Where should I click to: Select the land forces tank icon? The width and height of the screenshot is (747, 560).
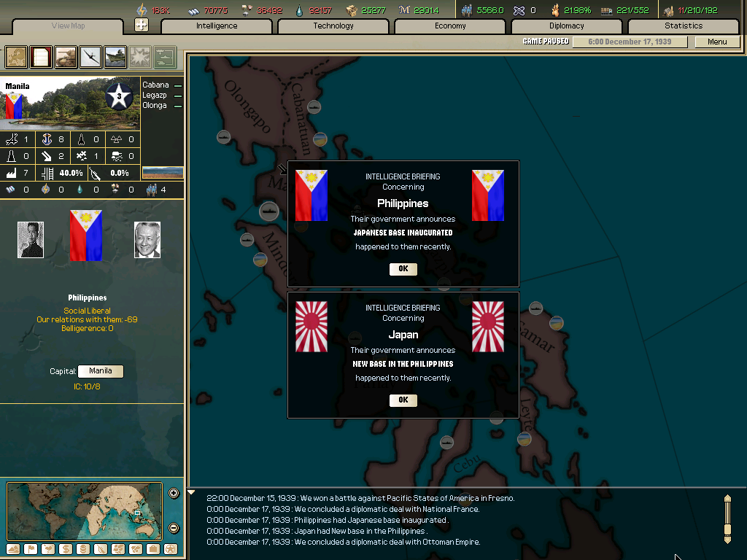tap(65, 57)
